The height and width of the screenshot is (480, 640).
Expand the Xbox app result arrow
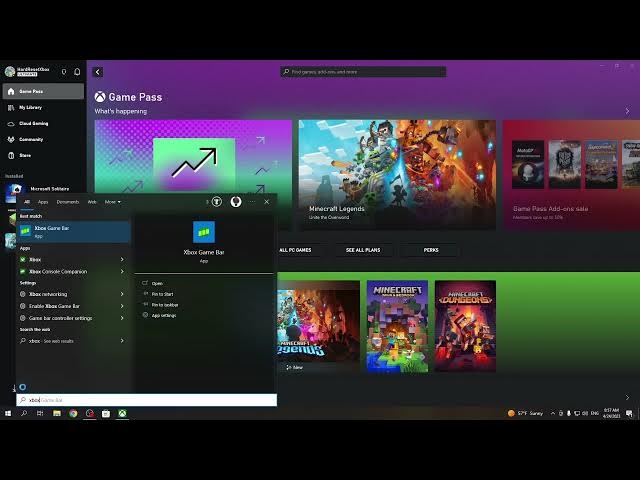tap(122, 260)
